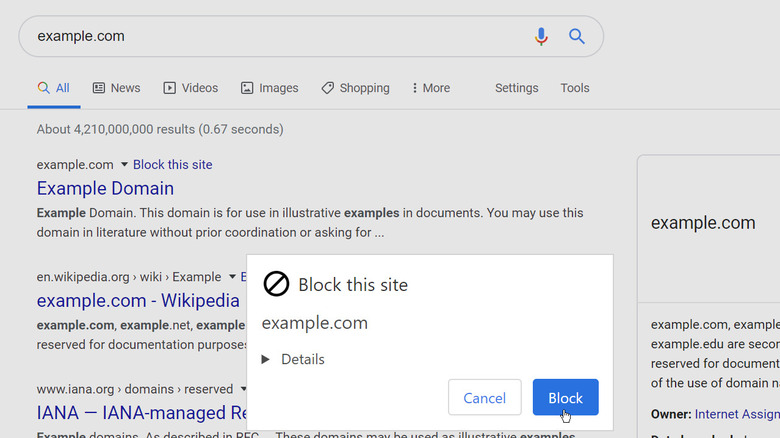Click the 'Block this site' link
The width and height of the screenshot is (780, 438).
(172, 165)
